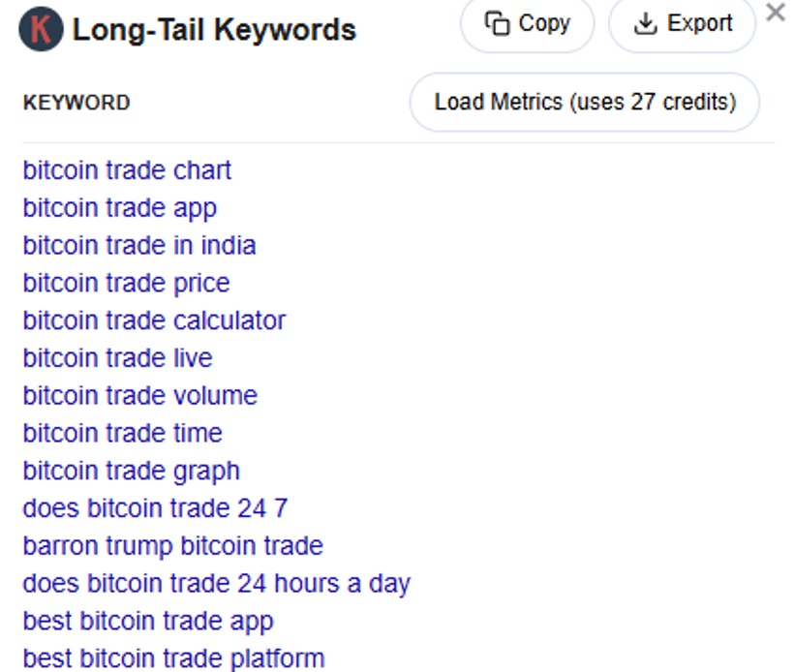The height and width of the screenshot is (672, 795).
Task: Open the 'does bitcoin trade 24 7' link
Action: tap(155, 508)
